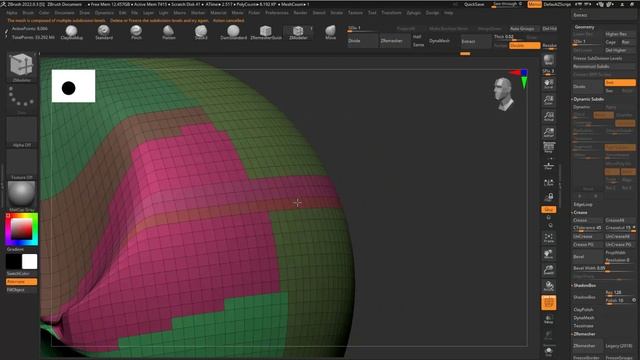Adjust the See-through slider
640x360 pixels.
point(507,4)
